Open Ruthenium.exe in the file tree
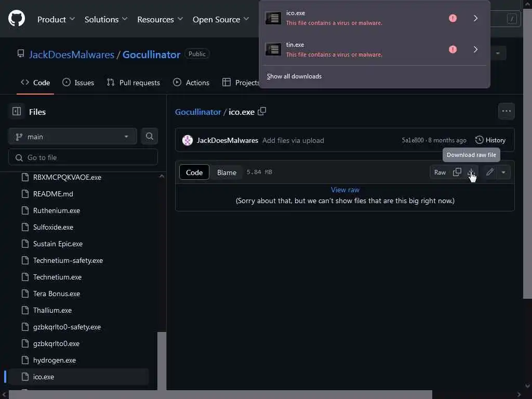532x399 pixels. coord(57,210)
